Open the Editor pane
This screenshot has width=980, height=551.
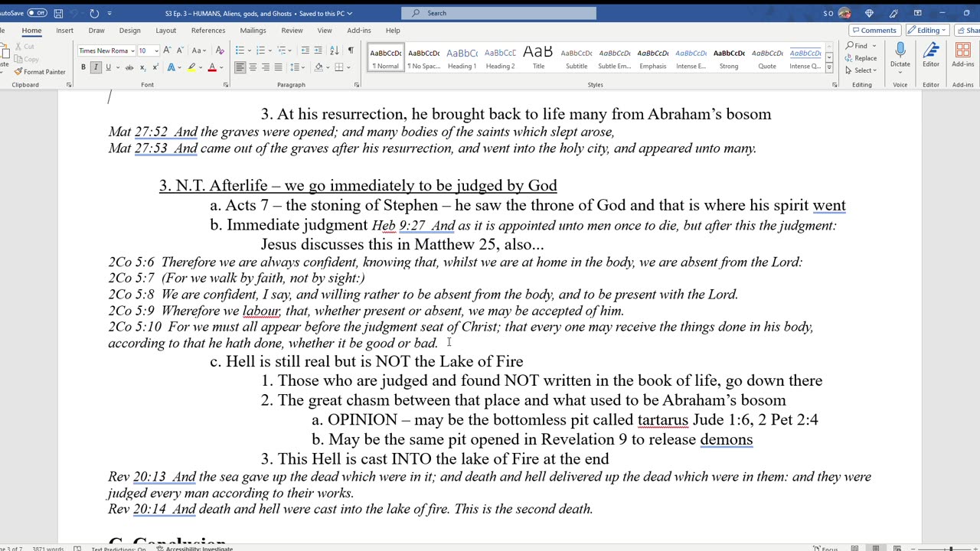pos(931,55)
